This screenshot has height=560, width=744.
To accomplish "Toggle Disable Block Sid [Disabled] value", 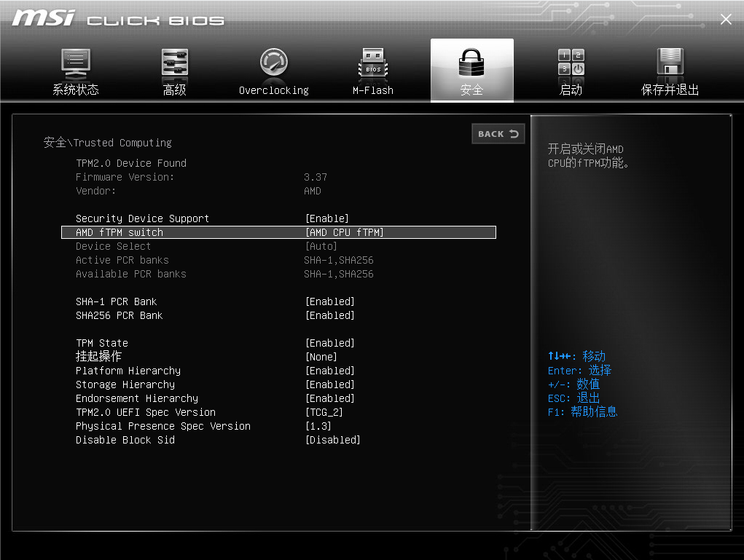I will 332,440.
